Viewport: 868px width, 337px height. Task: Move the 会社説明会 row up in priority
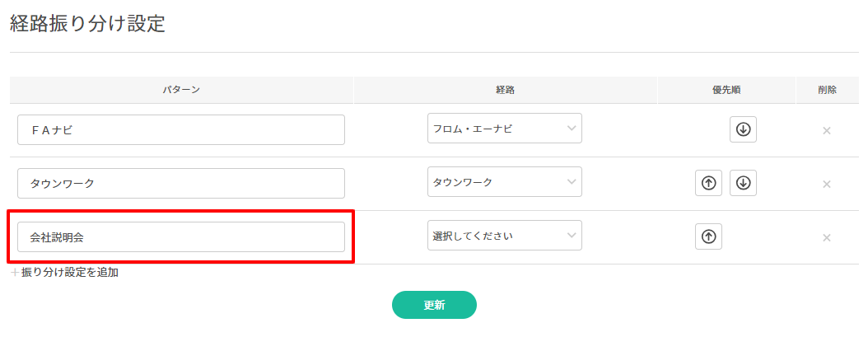[x=708, y=236]
